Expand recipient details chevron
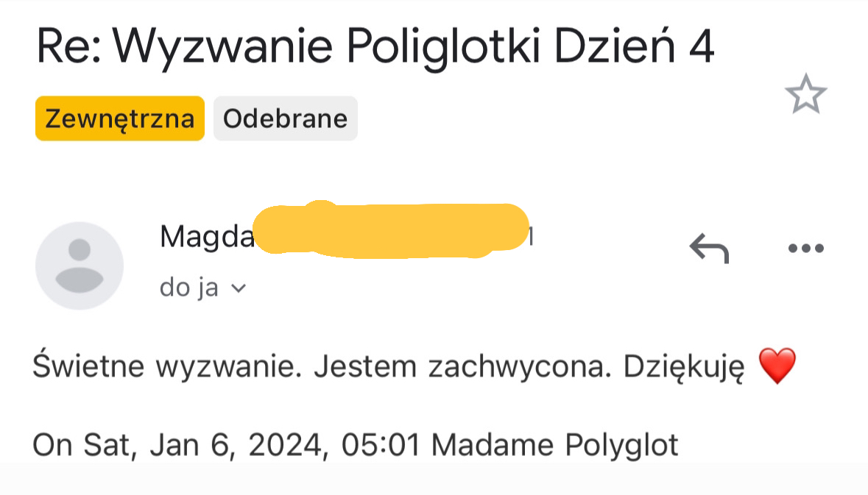 point(238,288)
